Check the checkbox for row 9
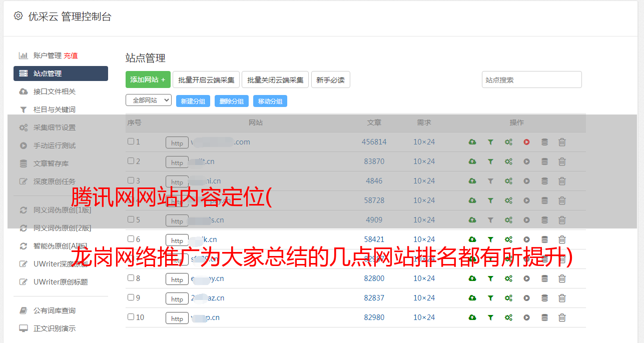The image size is (644, 343). point(131,297)
